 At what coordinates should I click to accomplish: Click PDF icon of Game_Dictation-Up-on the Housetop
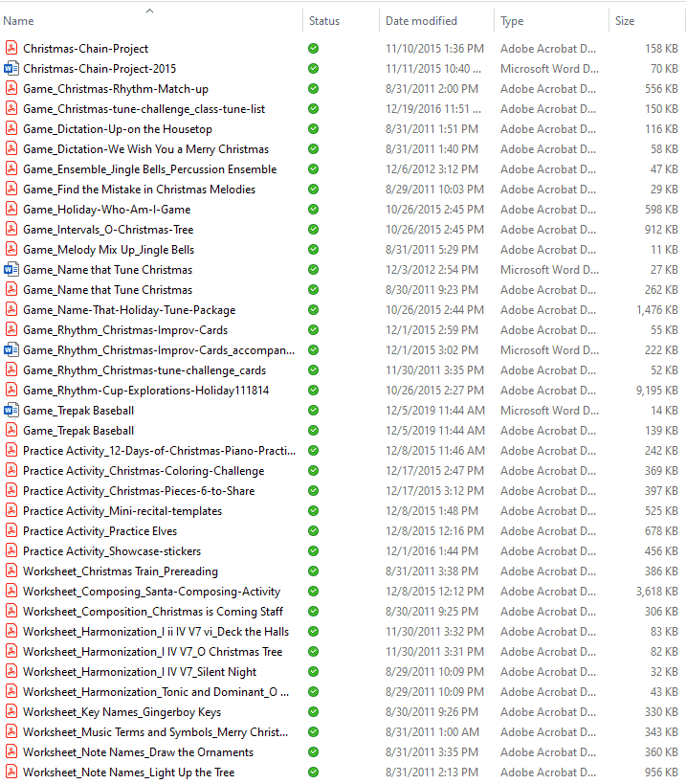[11, 129]
